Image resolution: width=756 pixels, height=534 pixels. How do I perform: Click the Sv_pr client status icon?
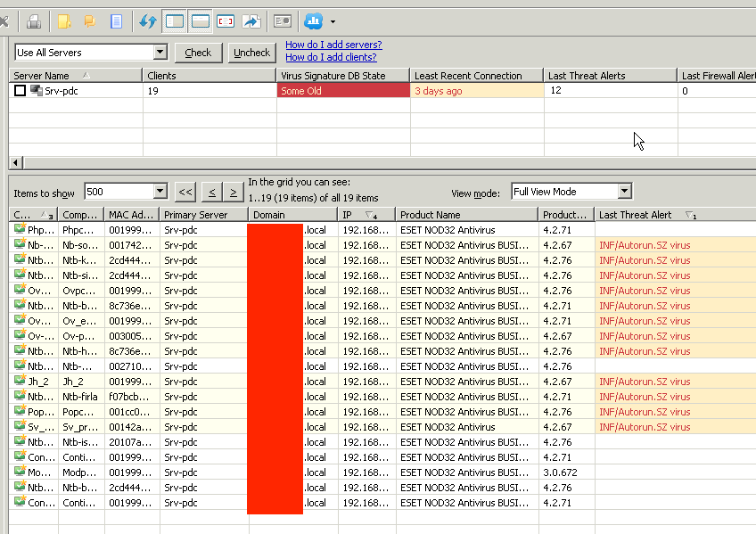point(20,426)
